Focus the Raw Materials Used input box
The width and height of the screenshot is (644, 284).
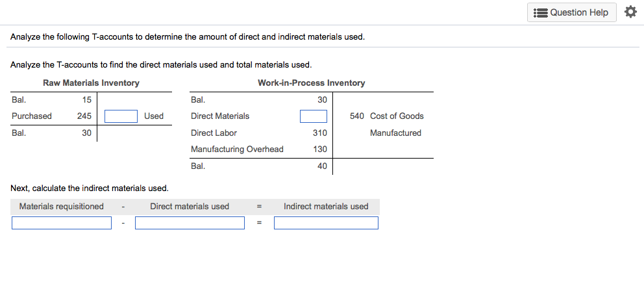coord(121,116)
